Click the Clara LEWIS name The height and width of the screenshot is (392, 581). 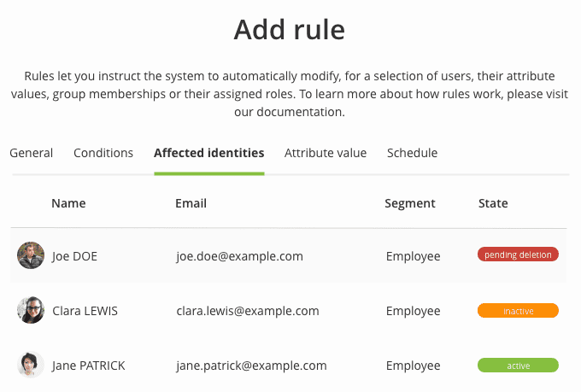point(85,311)
